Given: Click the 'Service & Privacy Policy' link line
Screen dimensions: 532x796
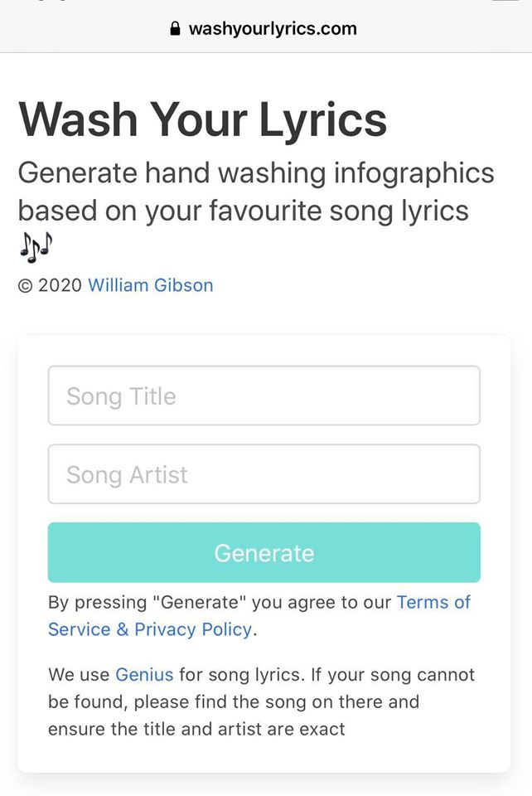Looking at the screenshot, I should (x=149, y=629).
